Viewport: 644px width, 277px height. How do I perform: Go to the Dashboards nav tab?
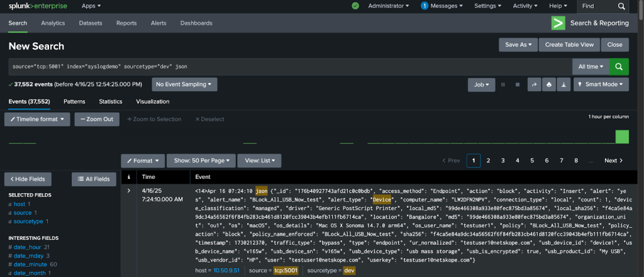pyautogui.click(x=196, y=23)
